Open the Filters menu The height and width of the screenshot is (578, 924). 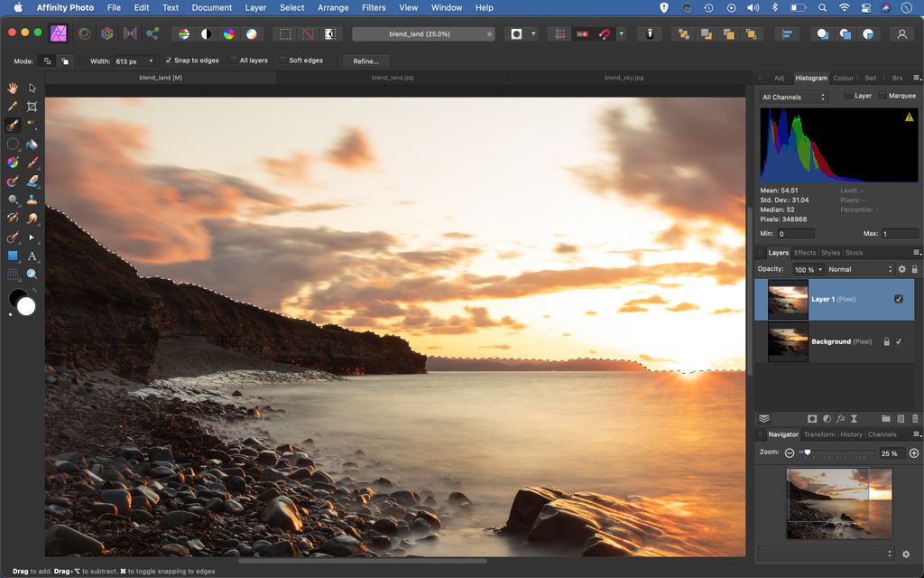[374, 7]
